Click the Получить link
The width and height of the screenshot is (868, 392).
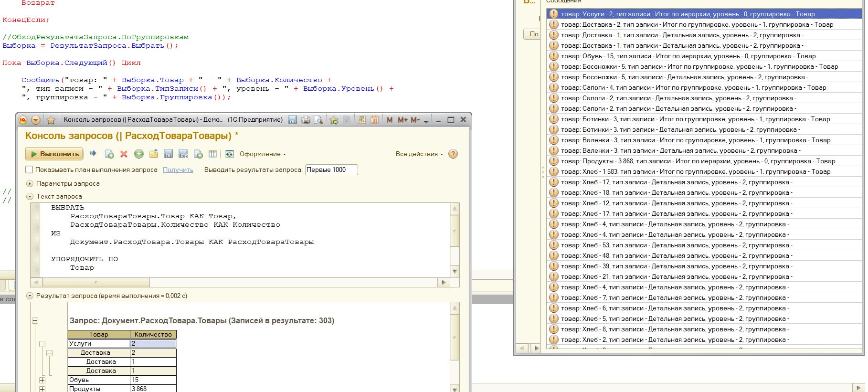pyautogui.click(x=178, y=170)
